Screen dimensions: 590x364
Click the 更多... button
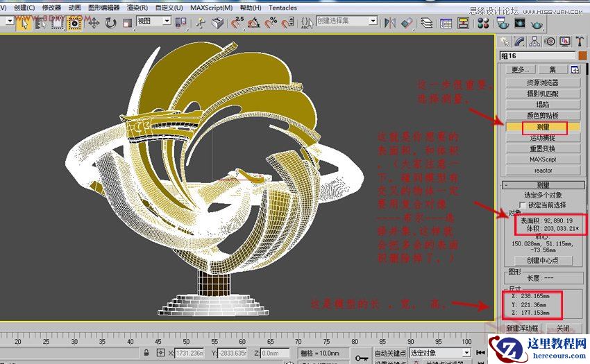click(x=520, y=69)
